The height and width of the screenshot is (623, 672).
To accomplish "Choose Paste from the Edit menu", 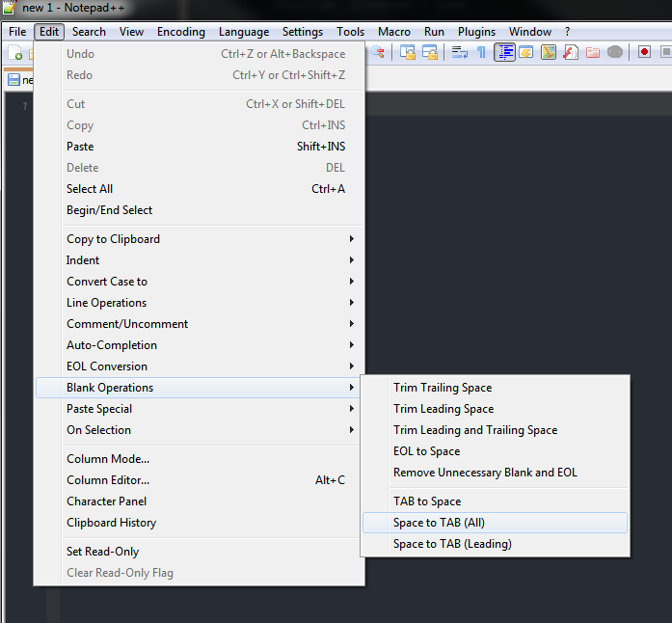I will 200,147.
